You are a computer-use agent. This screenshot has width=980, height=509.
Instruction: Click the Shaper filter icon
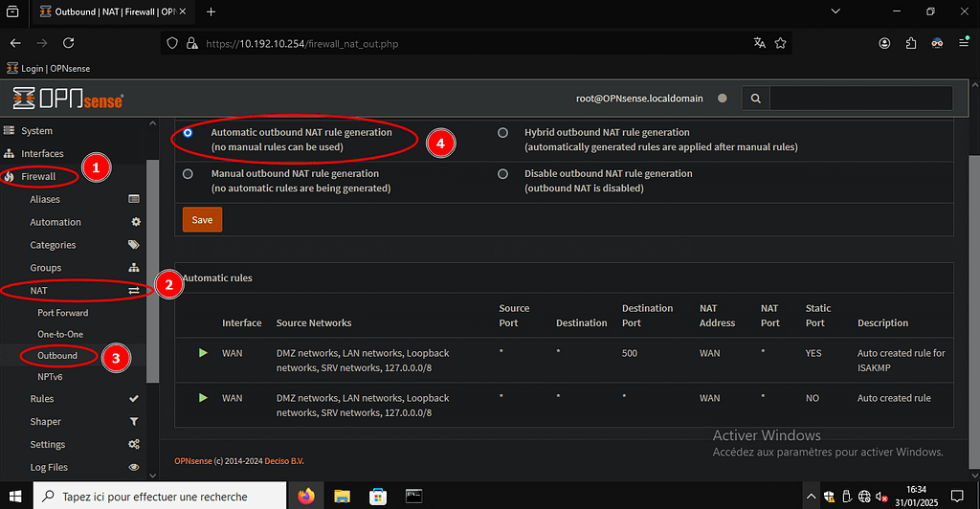[x=134, y=422]
